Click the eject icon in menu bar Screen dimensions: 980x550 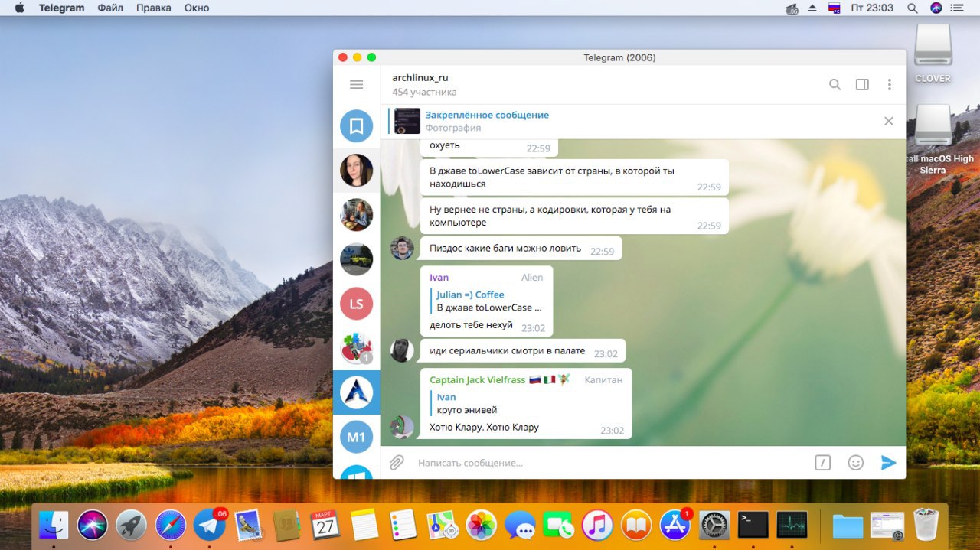click(812, 8)
